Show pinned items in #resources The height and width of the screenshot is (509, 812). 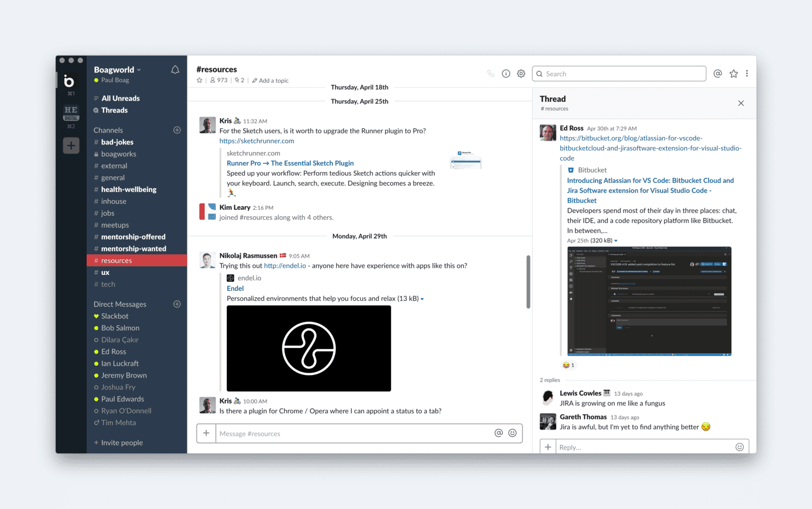(239, 80)
